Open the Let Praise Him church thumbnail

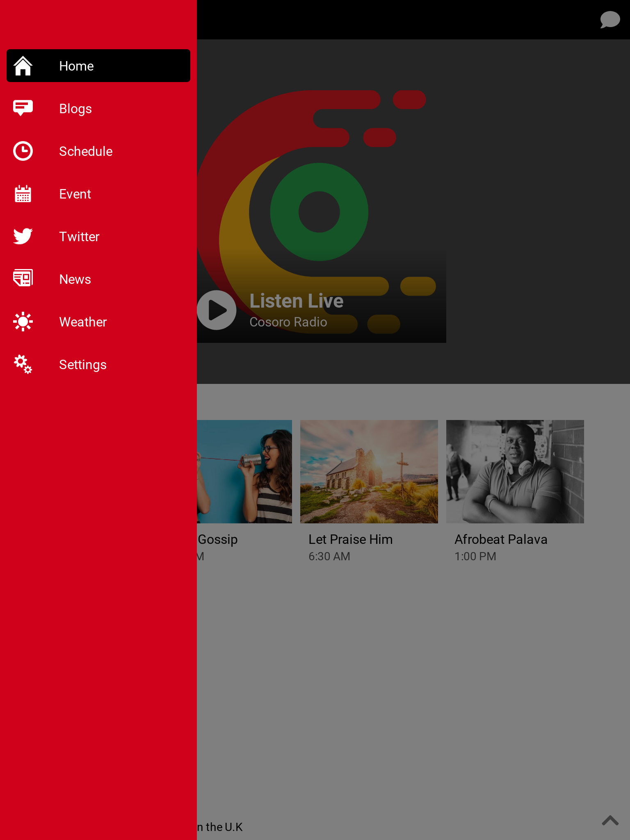369,471
